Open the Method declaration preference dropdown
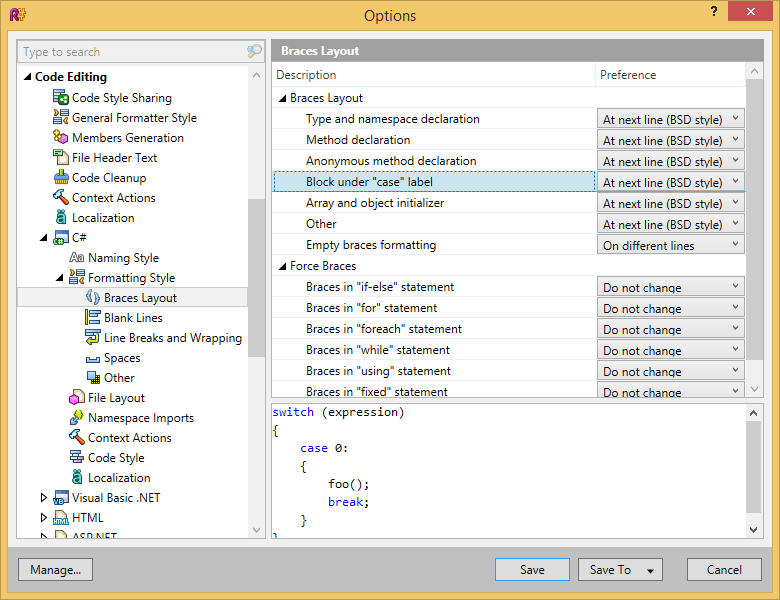 (x=670, y=140)
